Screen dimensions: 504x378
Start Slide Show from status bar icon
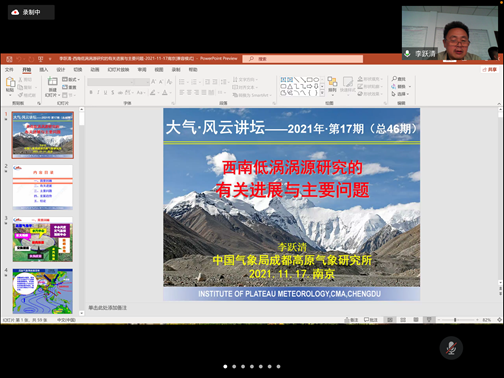tap(429, 320)
